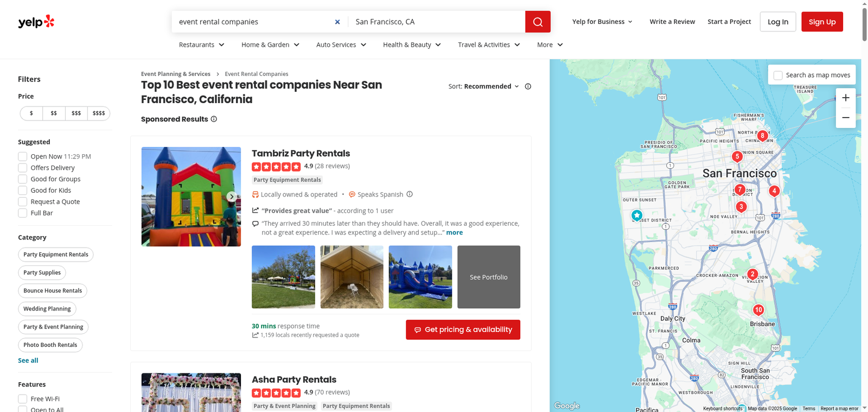Screen dimensions: 868x412
Task: Check the Offers Delivery filter
Action: [23, 168]
